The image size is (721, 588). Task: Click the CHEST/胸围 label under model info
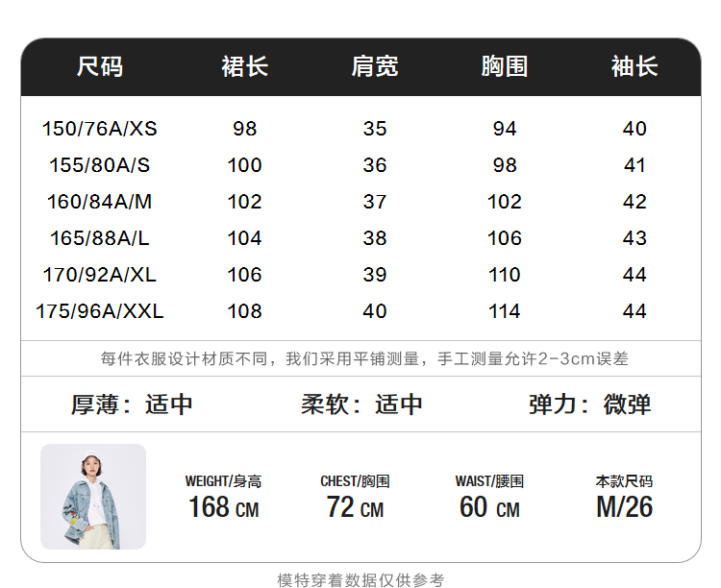(x=355, y=481)
